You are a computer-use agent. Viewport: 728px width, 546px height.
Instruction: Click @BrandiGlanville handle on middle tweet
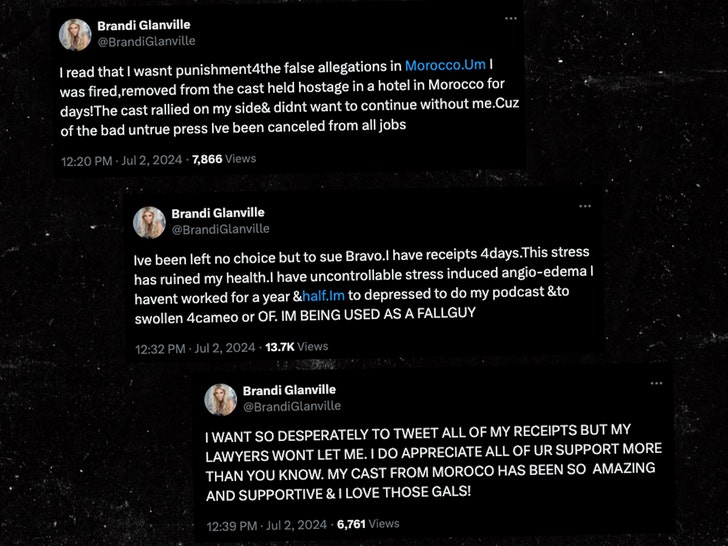point(221,229)
